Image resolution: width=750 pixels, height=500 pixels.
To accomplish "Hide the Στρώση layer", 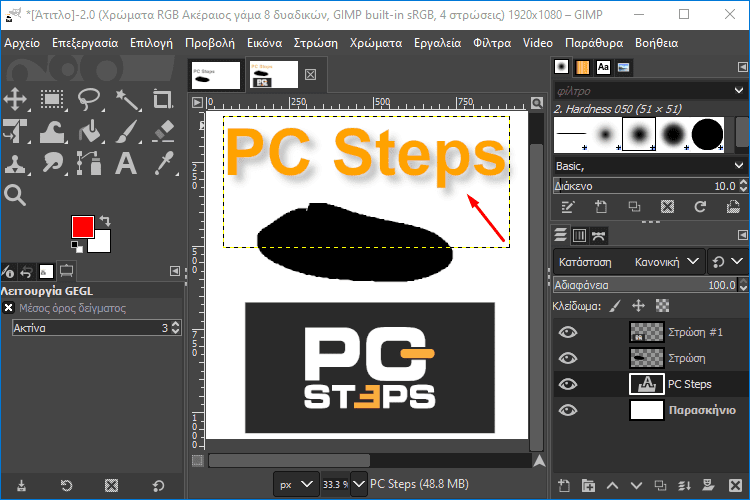I will [568, 358].
